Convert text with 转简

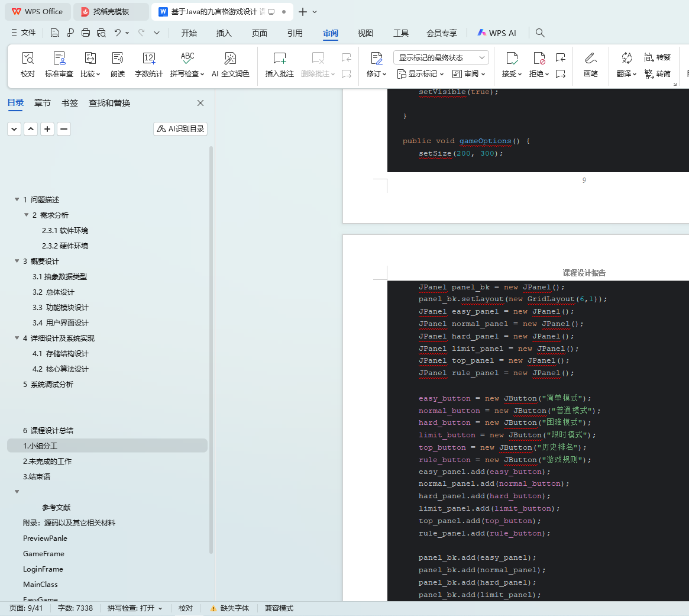658,73
